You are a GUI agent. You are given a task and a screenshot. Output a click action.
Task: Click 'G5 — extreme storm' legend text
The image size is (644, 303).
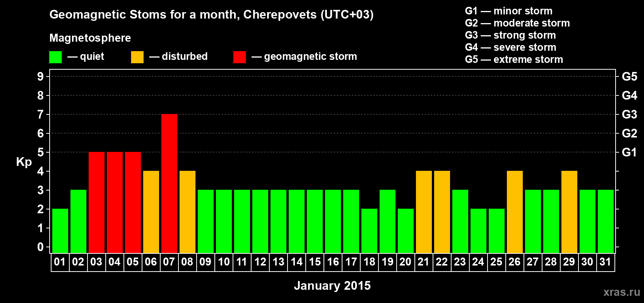point(514,59)
